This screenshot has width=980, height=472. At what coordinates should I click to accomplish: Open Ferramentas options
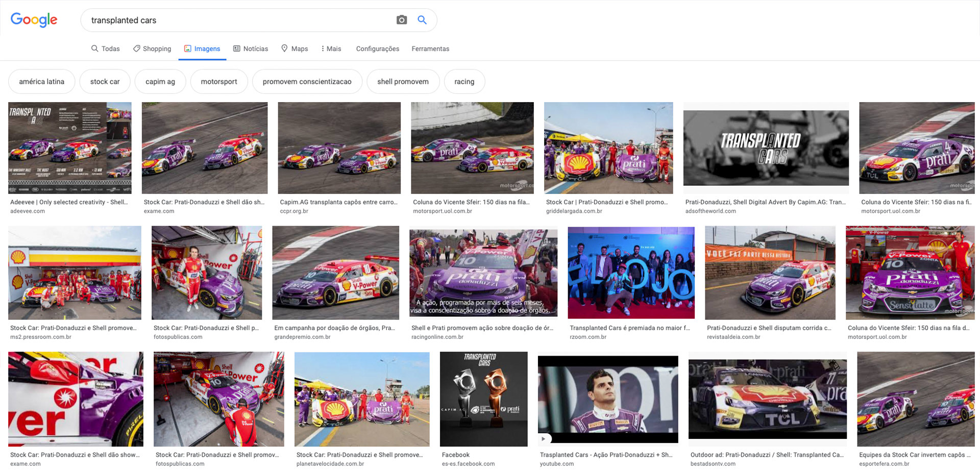click(x=430, y=48)
